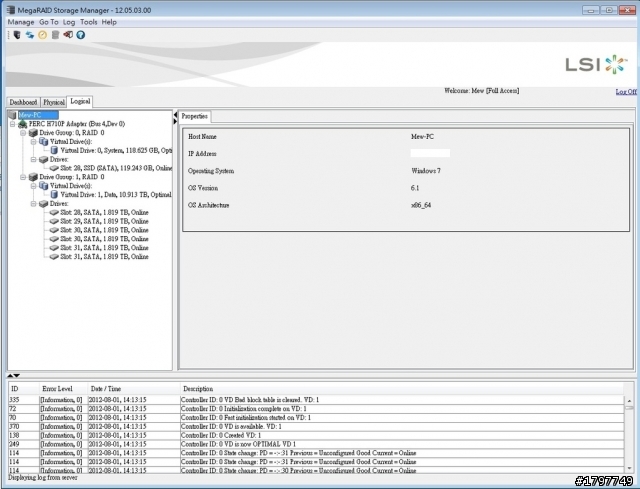Click the Error Level column header

click(63, 389)
